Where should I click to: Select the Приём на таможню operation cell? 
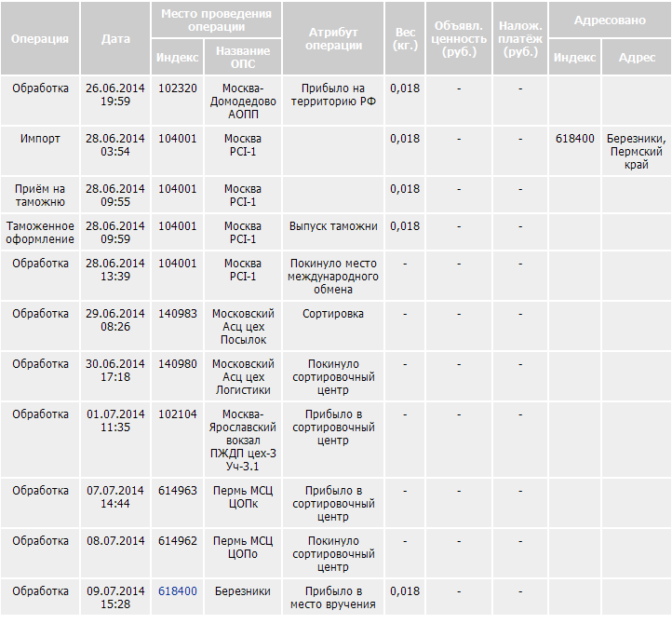point(40,195)
